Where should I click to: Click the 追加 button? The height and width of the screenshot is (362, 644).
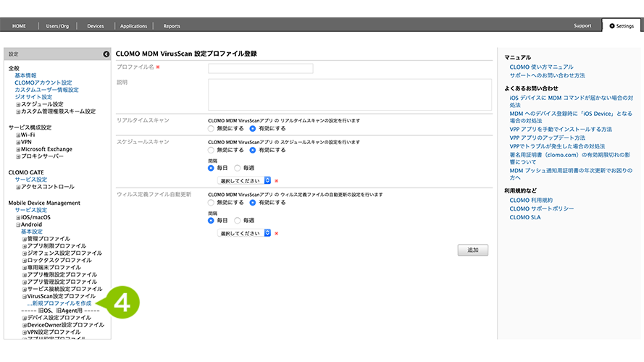(x=473, y=250)
